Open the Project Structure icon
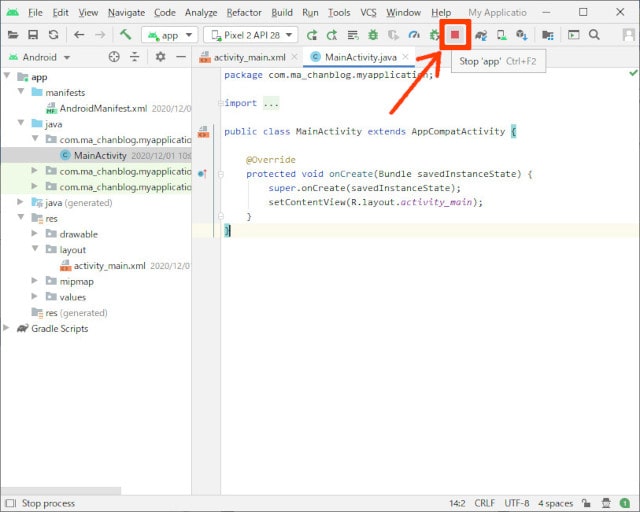Screen dimensions: 640x512 (x=547, y=36)
